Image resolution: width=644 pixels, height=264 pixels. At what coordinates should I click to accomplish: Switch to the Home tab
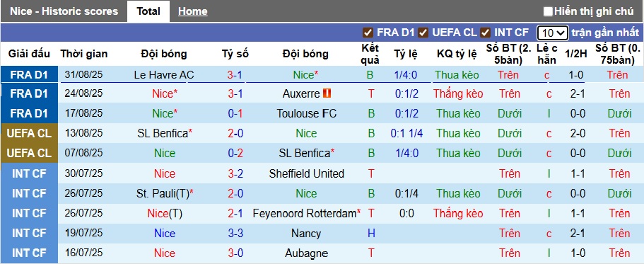(192, 11)
